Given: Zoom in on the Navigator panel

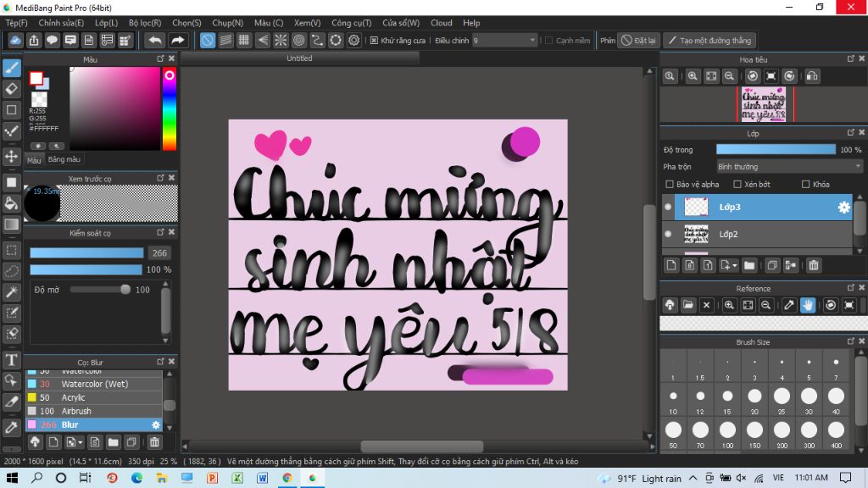Looking at the screenshot, I should pyautogui.click(x=693, y=76).
